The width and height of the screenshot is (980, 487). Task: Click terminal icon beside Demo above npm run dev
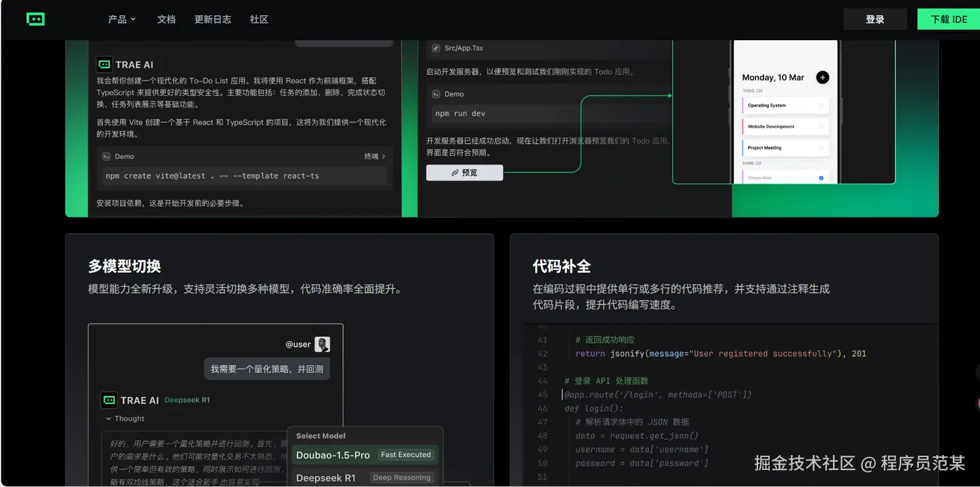(436, 95)
